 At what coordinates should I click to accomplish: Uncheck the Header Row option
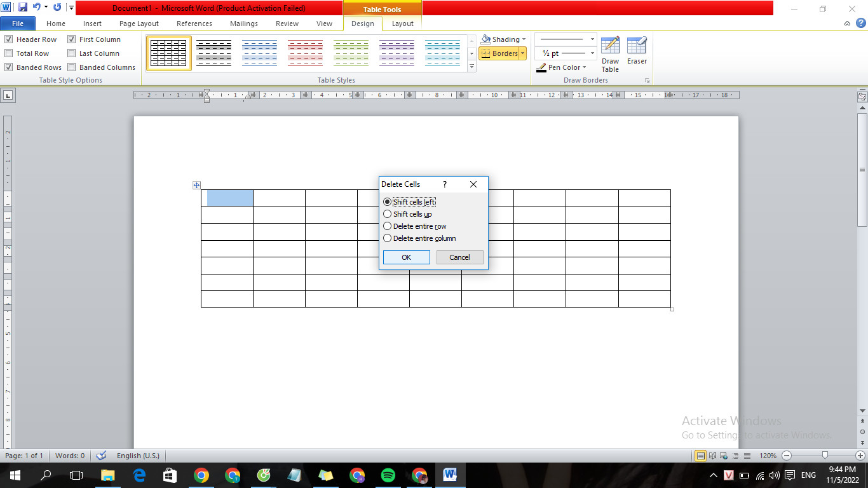9,39
